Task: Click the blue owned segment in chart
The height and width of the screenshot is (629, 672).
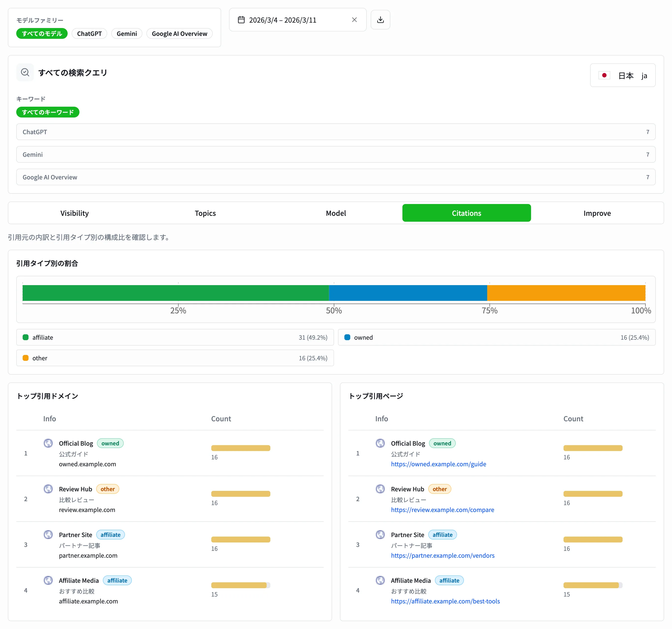Action: tap(408, 293)
